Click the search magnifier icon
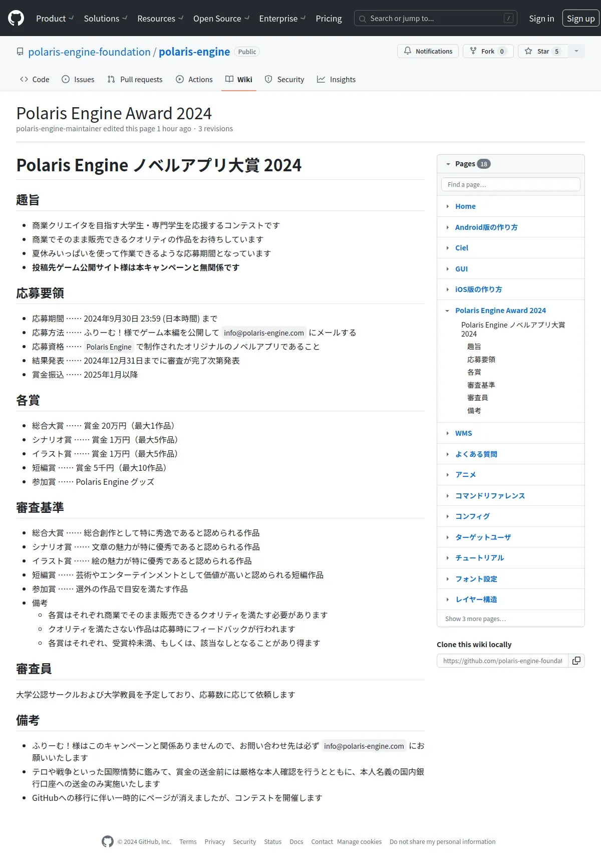Image resolution: width=601 pixels, height=868 pixels. coord(363,19)
